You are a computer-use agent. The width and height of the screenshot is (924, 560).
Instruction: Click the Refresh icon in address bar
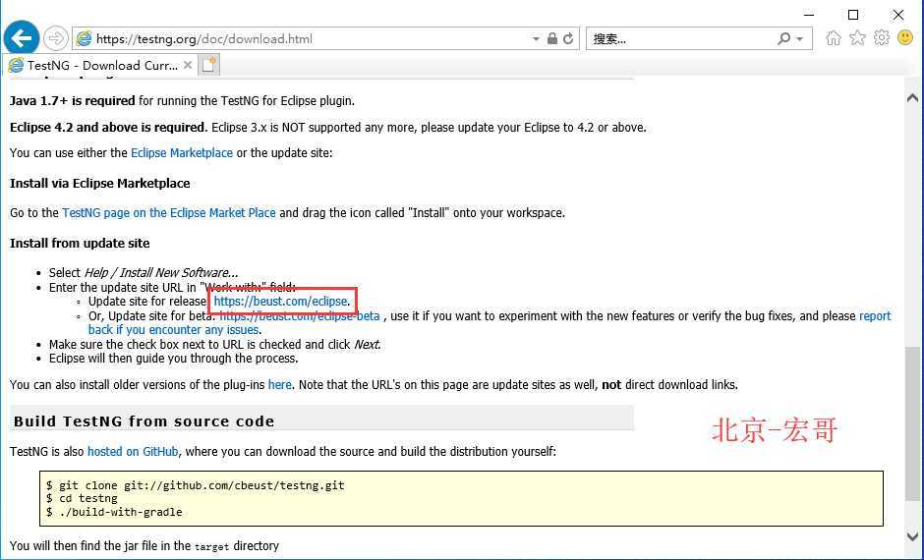569,39
